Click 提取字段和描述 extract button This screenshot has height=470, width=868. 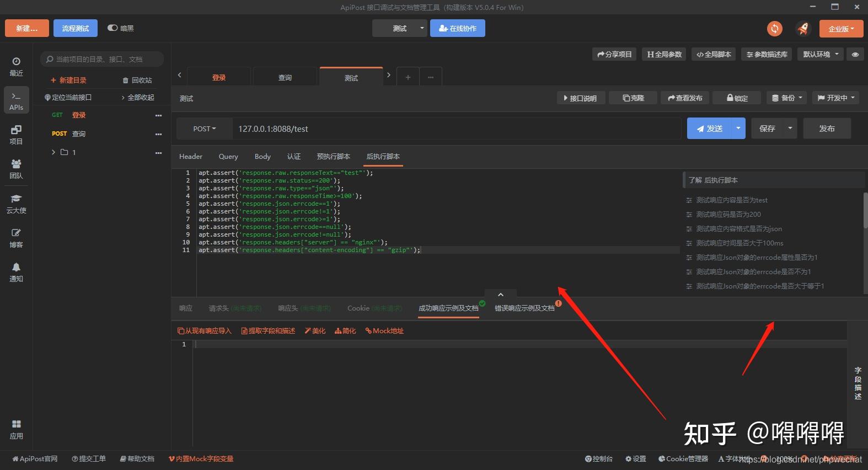pos(268,331)
